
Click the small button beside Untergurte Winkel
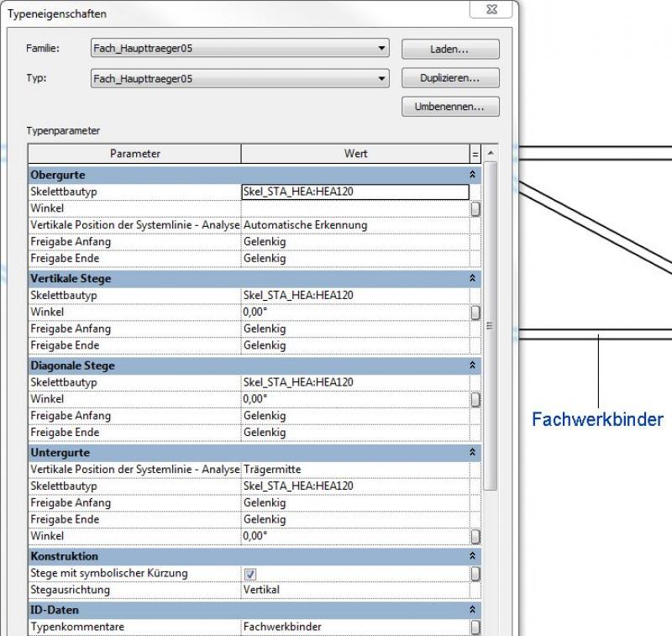pos(475,536)
